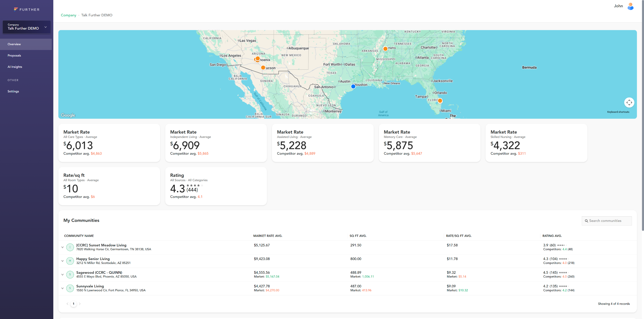
Task: Click the Company breadcrumb link
Action: (68, 15)
